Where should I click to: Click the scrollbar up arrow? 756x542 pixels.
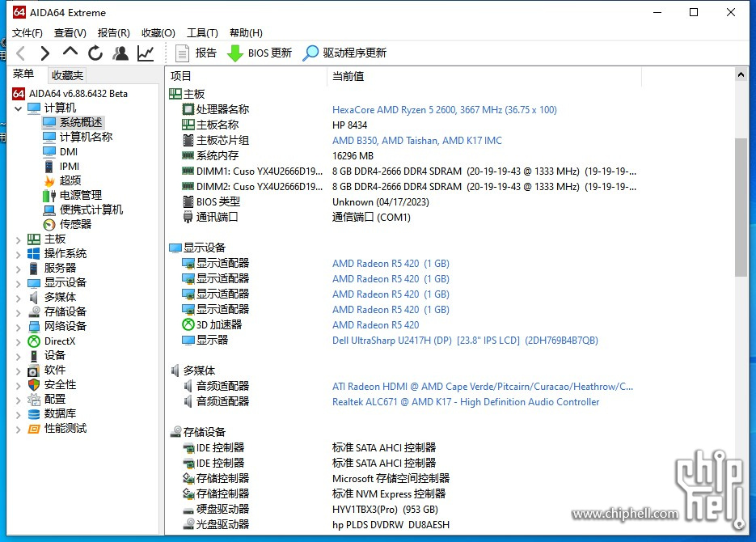[x=741, y=74]
